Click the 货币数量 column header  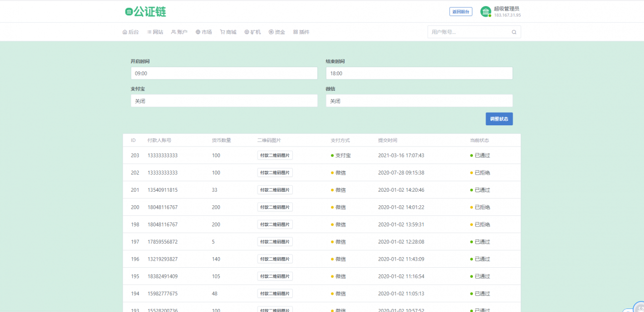point(221,140)
